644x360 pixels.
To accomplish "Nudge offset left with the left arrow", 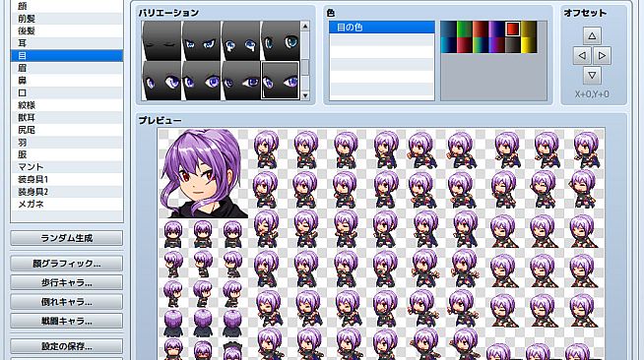I will coord(582,55).
